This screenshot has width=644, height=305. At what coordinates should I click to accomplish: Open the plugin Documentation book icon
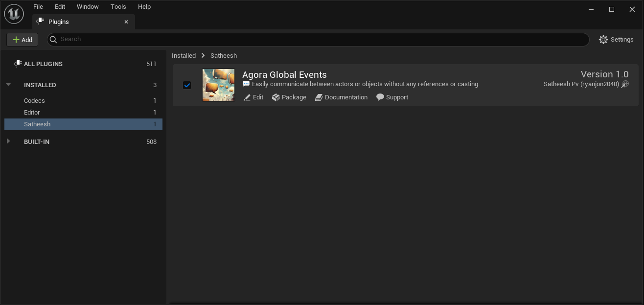[319, 97]
